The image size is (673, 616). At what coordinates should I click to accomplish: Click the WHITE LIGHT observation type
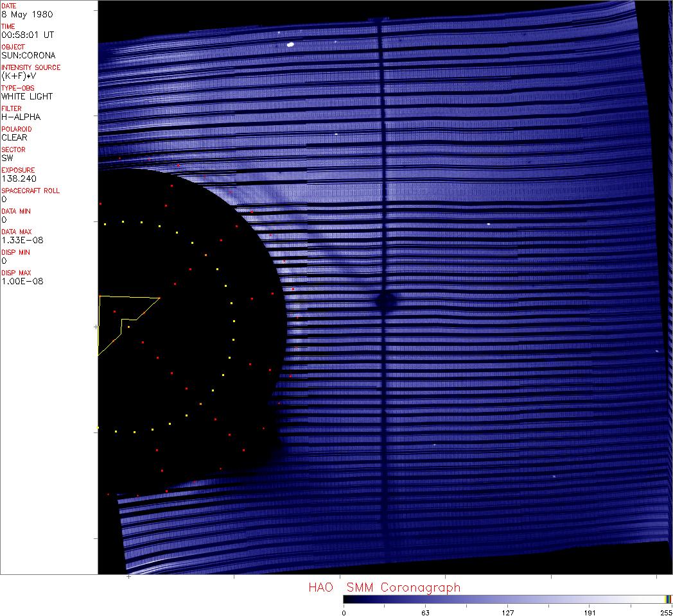tap(27, 96)
